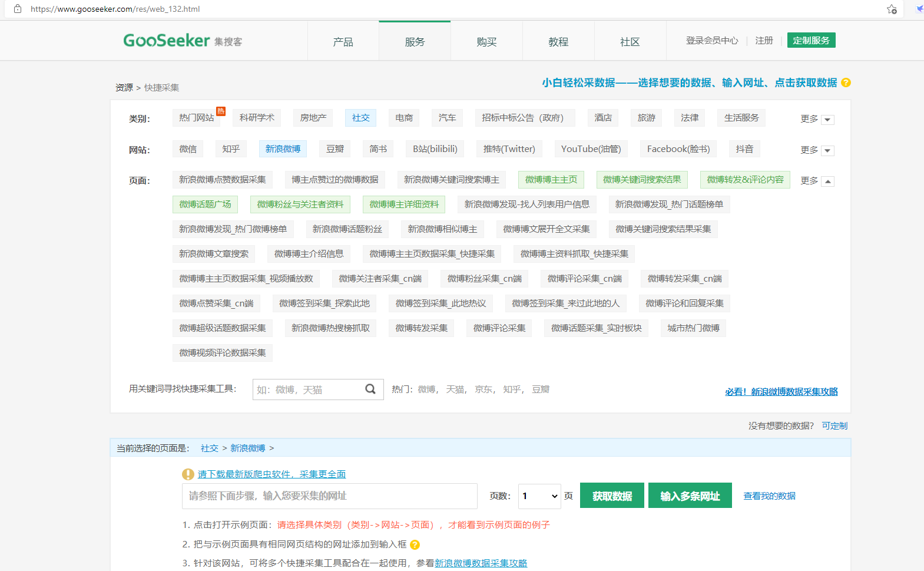Click the lock icon beside the URL
Image resolution: width=924 pixels, height=571 pixels.
[18, 9]
